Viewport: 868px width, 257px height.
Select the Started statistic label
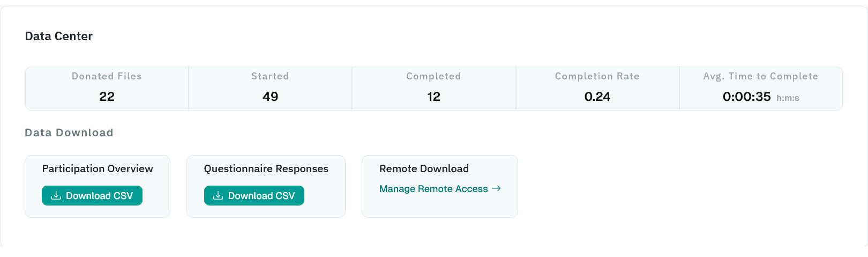tap(270, 76)
